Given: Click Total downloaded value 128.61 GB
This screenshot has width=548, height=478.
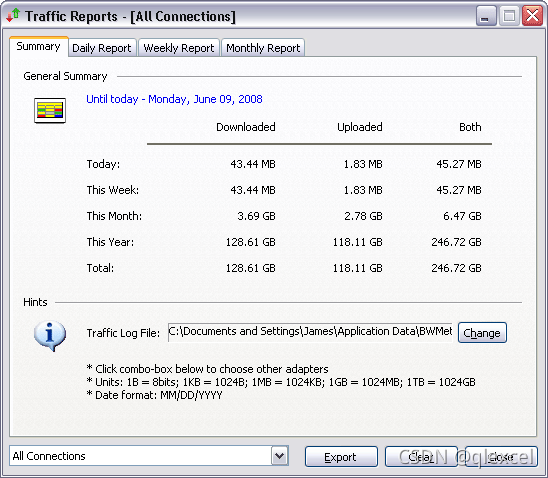Looking at the screenshot, I should [251, 268].
